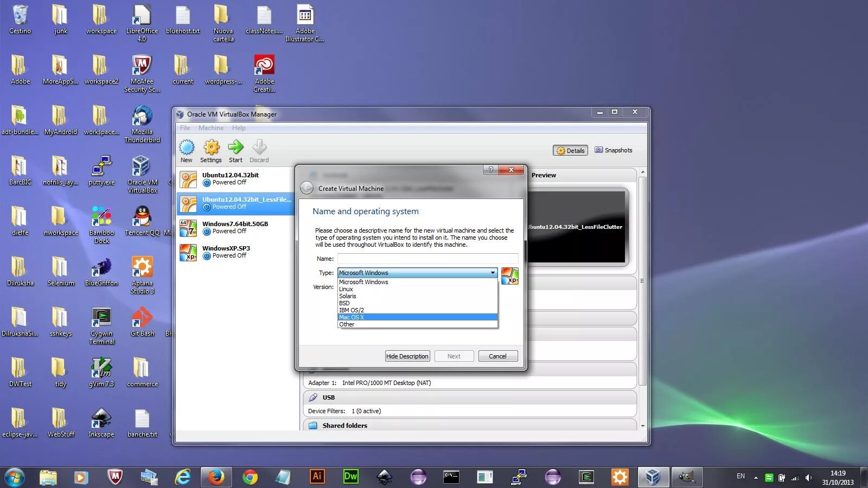This screenshot has width=868, height=488.
Task: Select the putty.exe desktop icon
Action: click(101, 171)
